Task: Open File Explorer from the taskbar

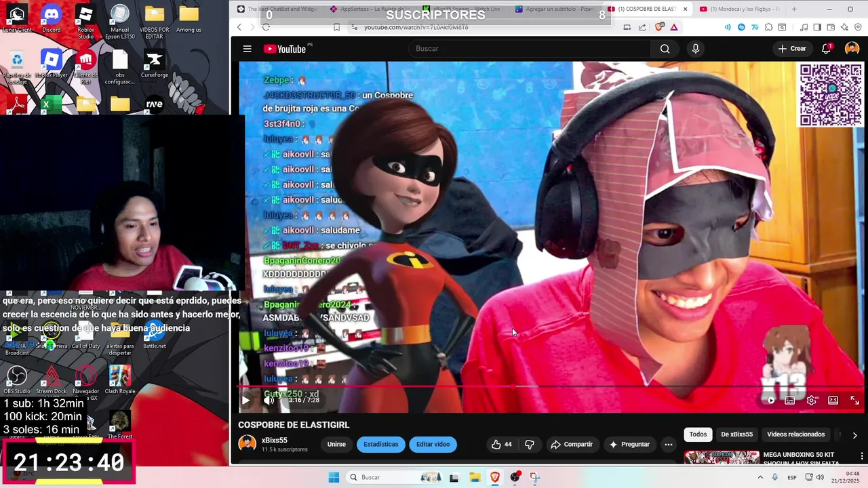Action: click(x=475, y=477)
